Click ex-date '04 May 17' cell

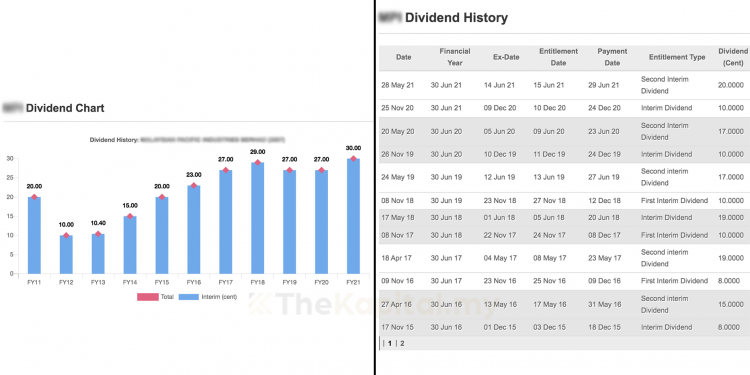point(500,258)
